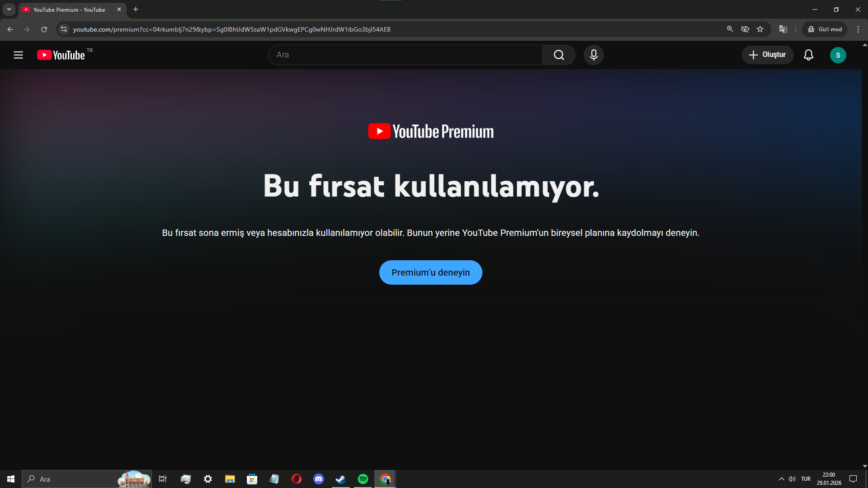Go back to the previous page
The width and height of the screenshot is (868, 488).
[x=10, y=29]
